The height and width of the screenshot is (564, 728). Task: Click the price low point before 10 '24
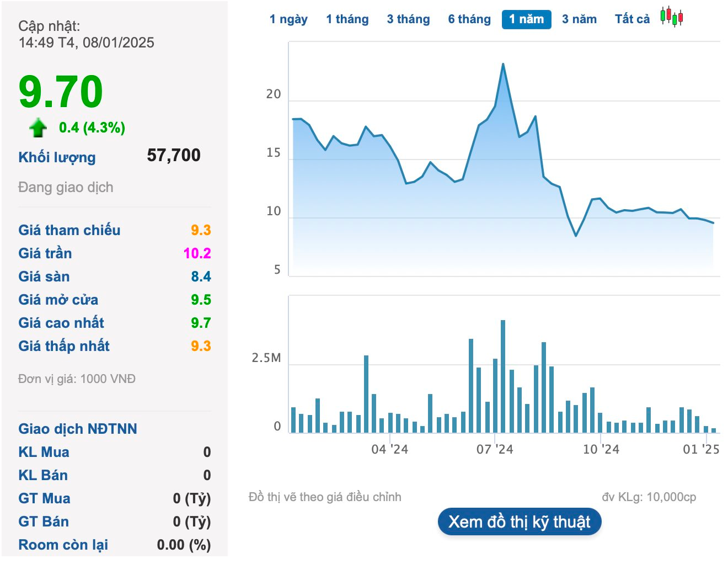point(576,236)
